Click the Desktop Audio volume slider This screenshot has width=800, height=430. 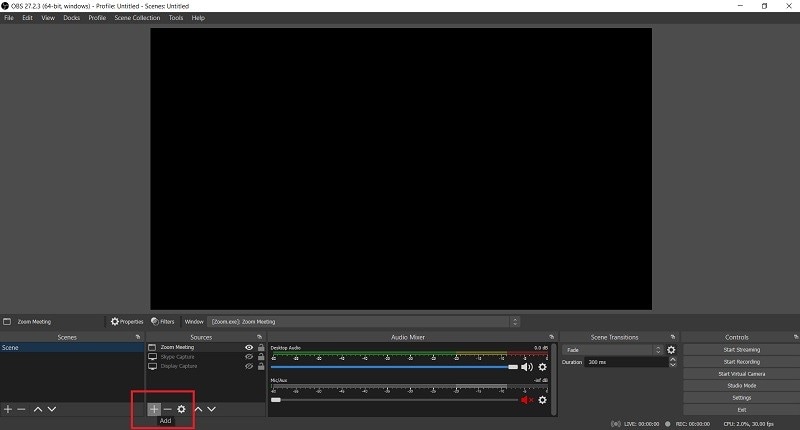[394, 367]
